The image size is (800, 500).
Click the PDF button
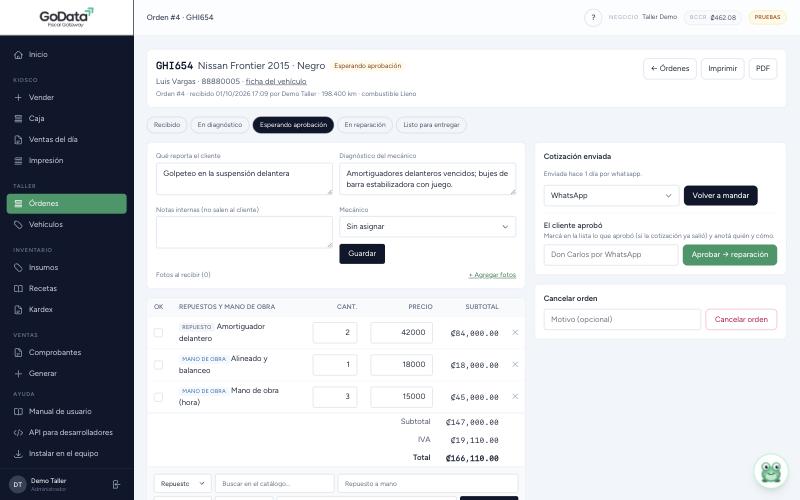(x=763, y=69)
